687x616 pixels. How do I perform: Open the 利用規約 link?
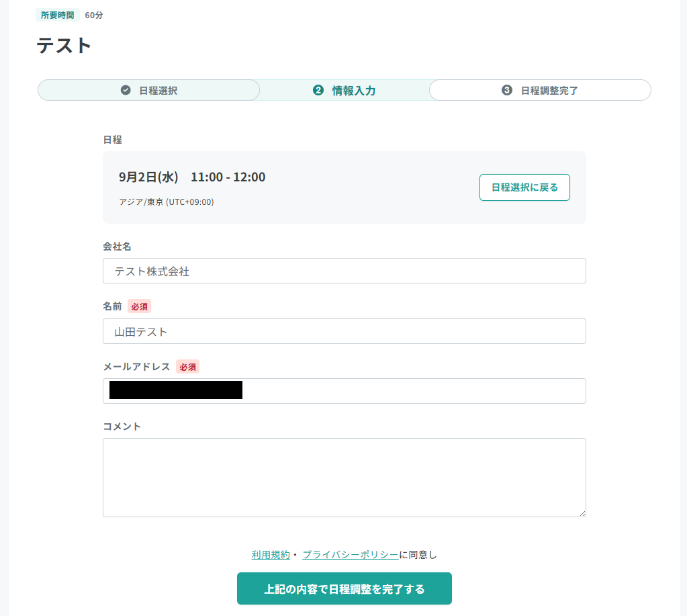click(x=271, y=555)
